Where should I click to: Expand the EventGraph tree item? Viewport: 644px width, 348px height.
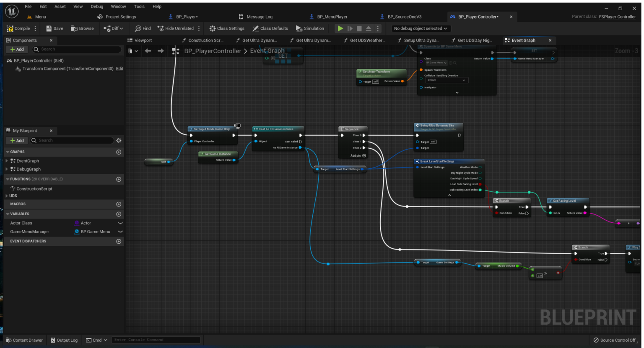pyautogui.click(x=7, y=161)
